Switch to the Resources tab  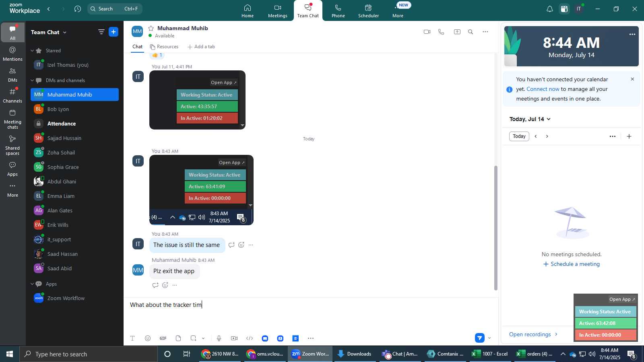click(x=164, y=47)
